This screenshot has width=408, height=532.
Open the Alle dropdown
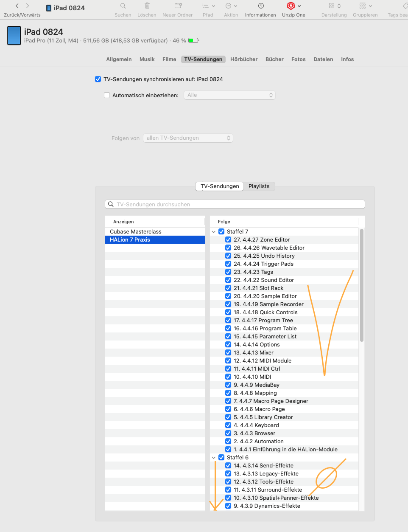[229, 95]
